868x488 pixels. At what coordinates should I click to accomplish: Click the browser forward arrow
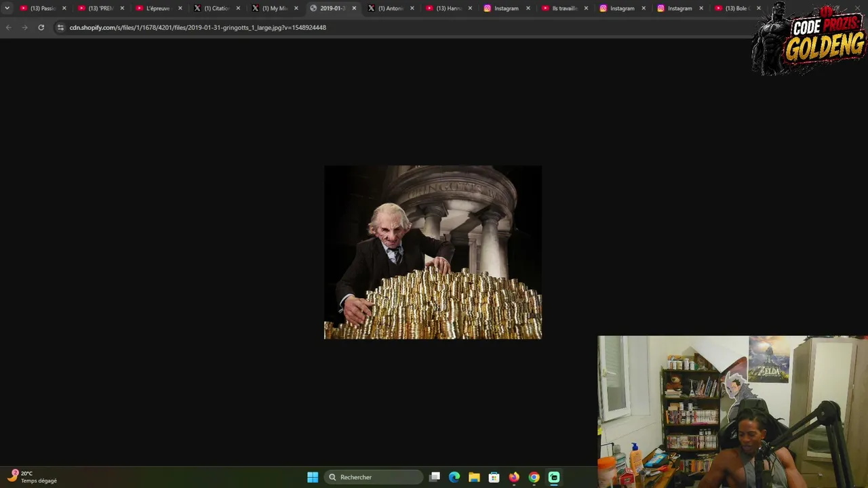pyautogui.click(x=24, y=27)
